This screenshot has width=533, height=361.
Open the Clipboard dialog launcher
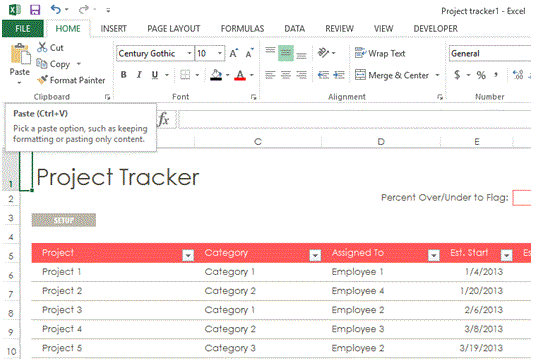107,97
